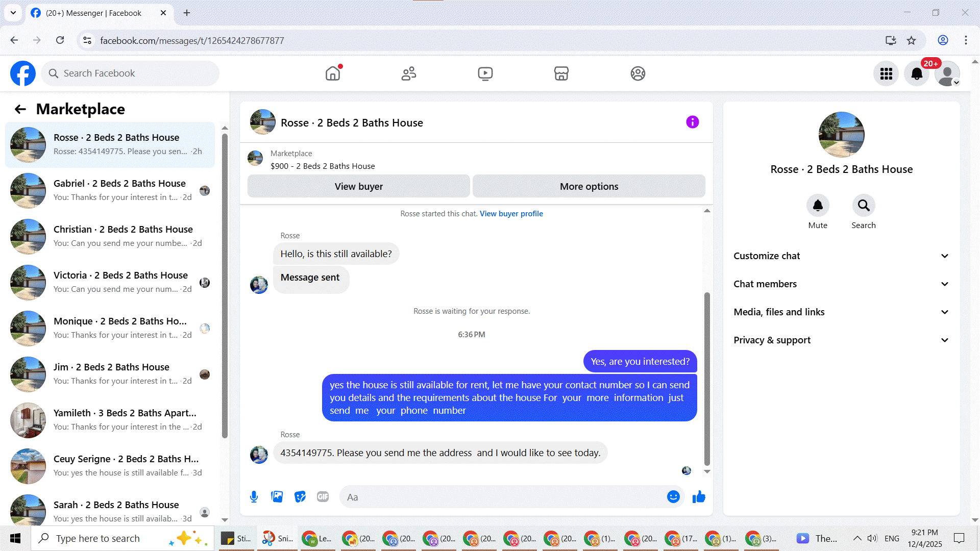
Task: Click the View buyer button
Action: coord(358,187)
